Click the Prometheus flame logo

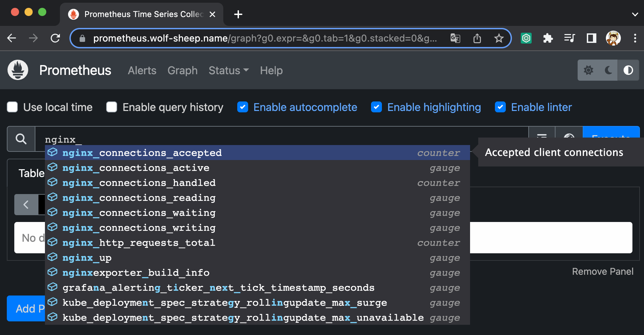point(18,70)
